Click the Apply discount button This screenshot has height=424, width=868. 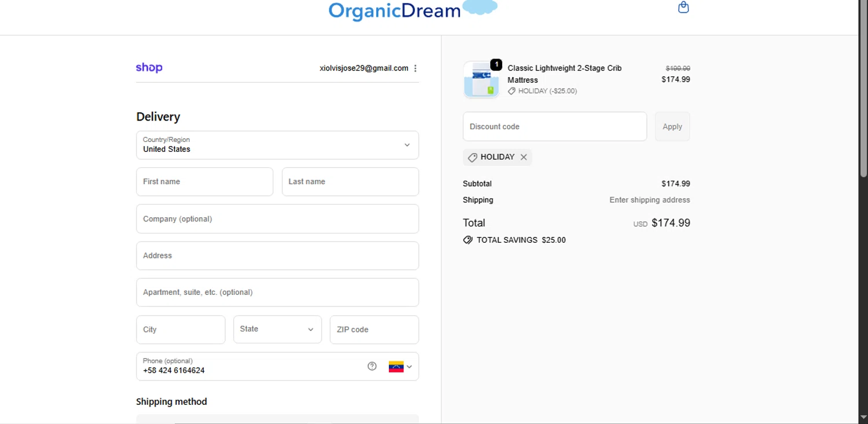[672, 126]
